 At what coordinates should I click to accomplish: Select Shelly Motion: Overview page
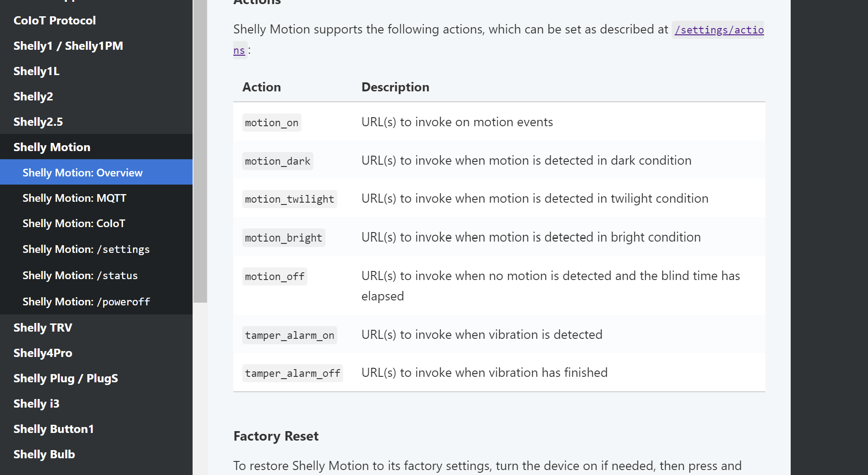[83, 172]
